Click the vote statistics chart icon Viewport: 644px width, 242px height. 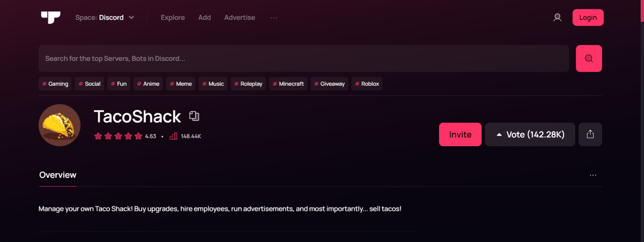pyautogui.click(x=173, y=136)
